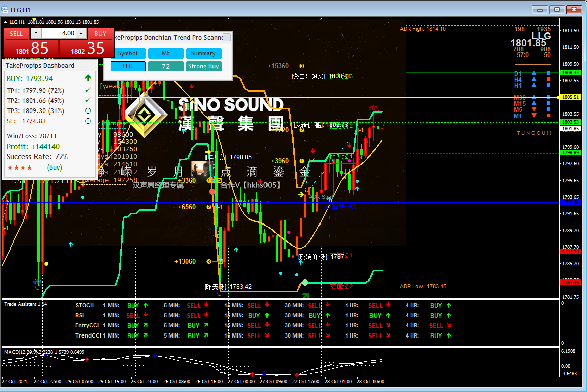Click the Trade Assistant 1.14 label
Image resolution: width=587 pixels, height=392 pixels.
click(x=25, y=304)
